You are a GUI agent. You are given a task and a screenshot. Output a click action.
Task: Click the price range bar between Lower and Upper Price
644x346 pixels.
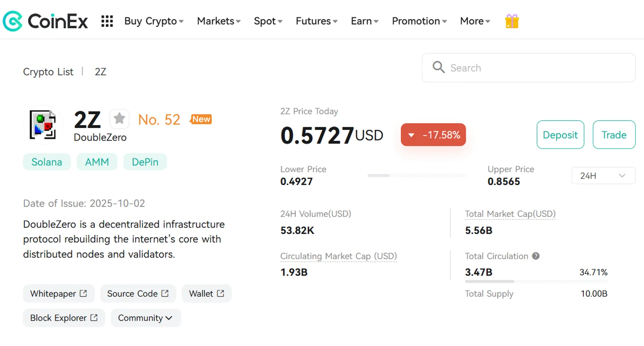tap(417, 175)
